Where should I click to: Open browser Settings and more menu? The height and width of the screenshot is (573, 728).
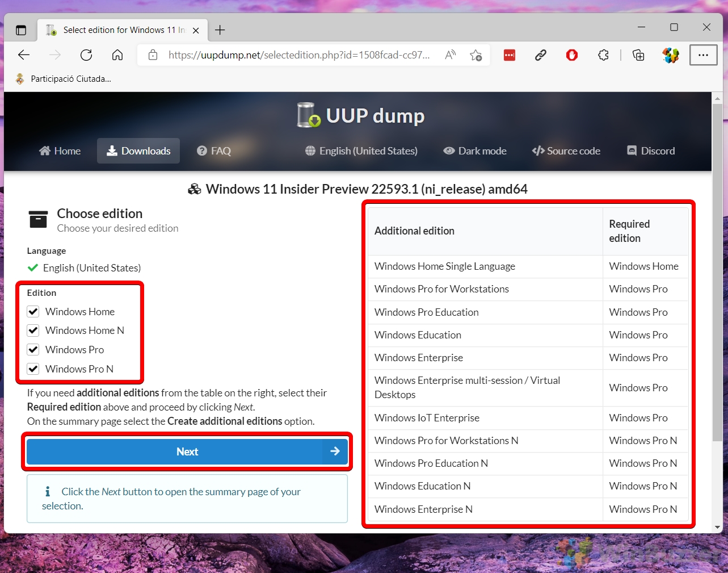click(x=704, y=55)
